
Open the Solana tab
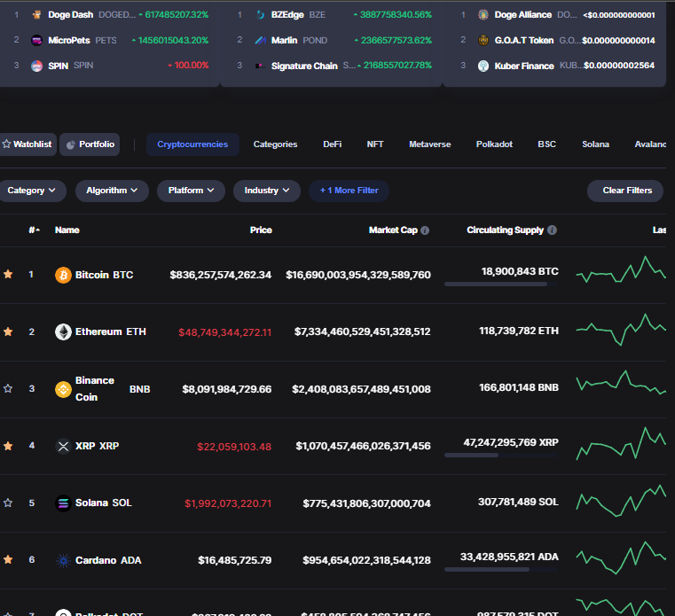point(595,144)
